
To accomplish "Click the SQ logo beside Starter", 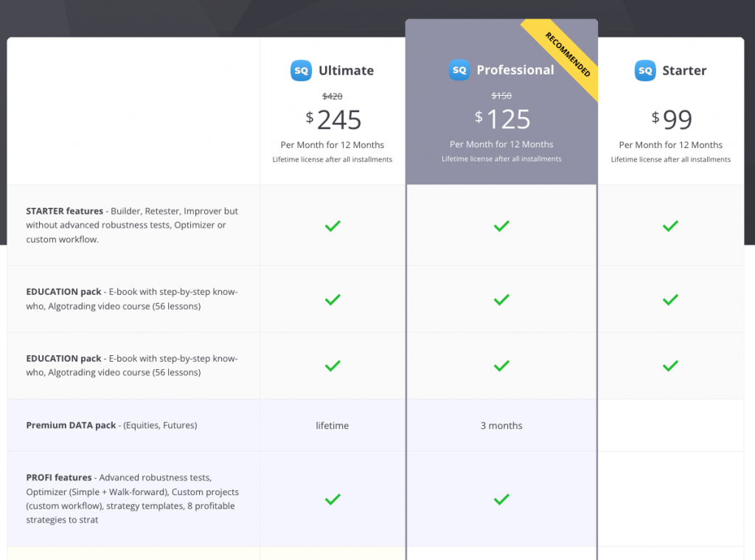I will (x=645, y=71).
